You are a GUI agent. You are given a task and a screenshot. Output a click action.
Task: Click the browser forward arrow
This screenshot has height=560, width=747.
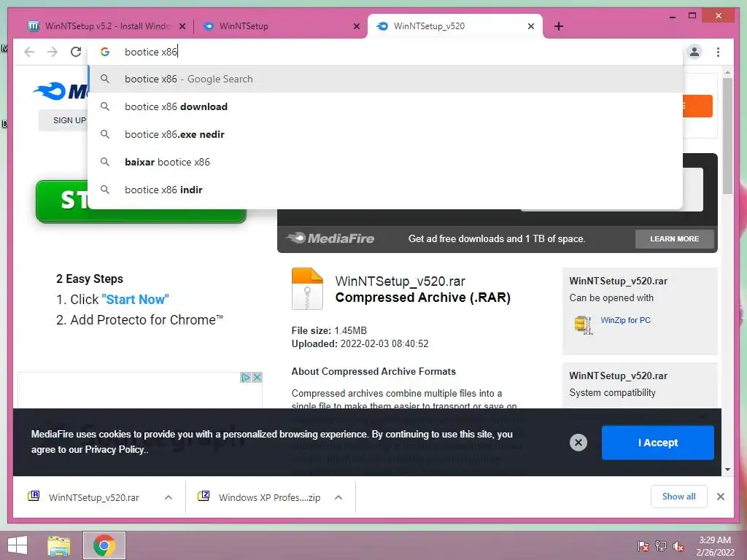point(53,52)
